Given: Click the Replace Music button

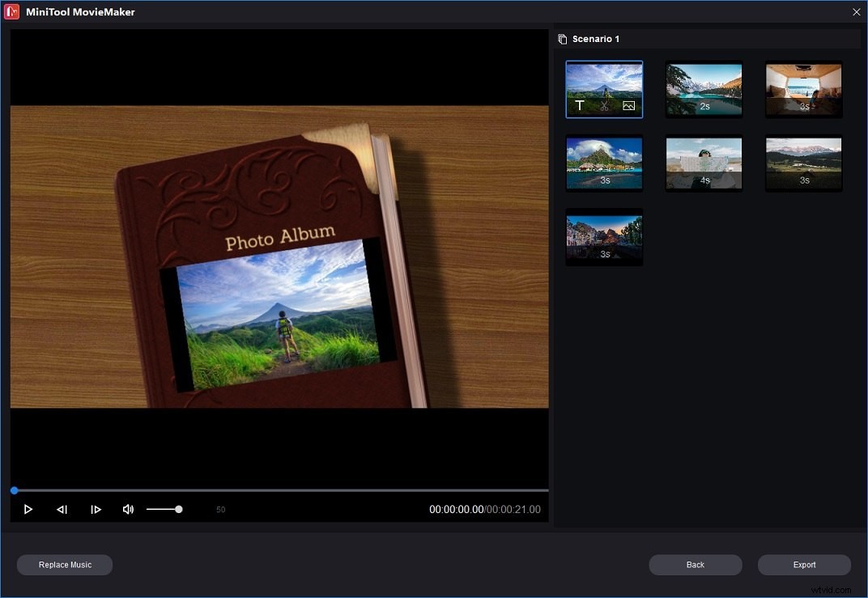Looking at the screenshot, I should point(65,565).
